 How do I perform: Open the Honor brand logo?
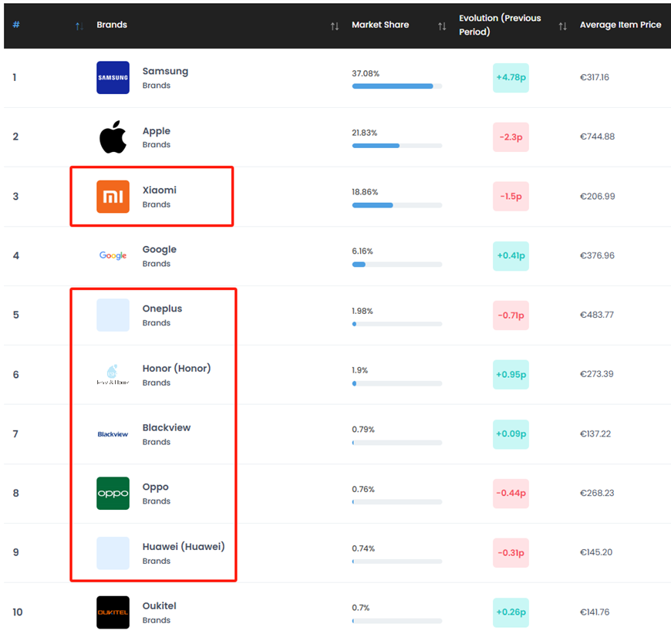click(x=113, y=375)
